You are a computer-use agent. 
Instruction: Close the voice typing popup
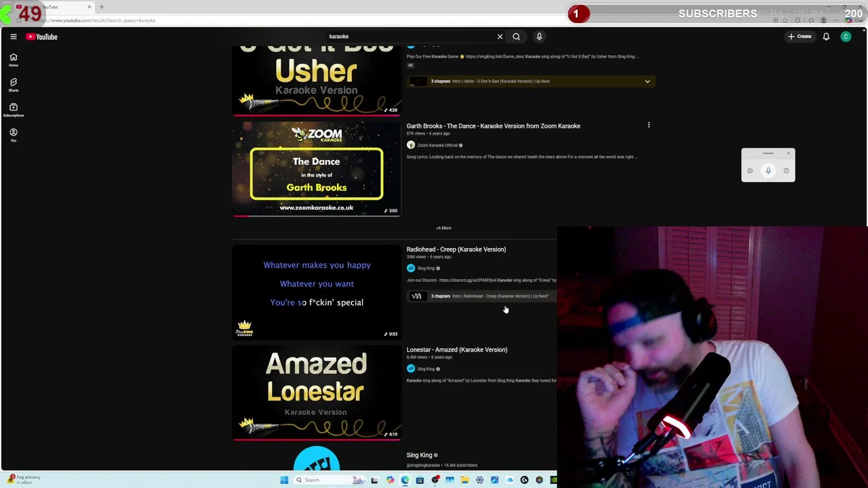tap(788, 153)
